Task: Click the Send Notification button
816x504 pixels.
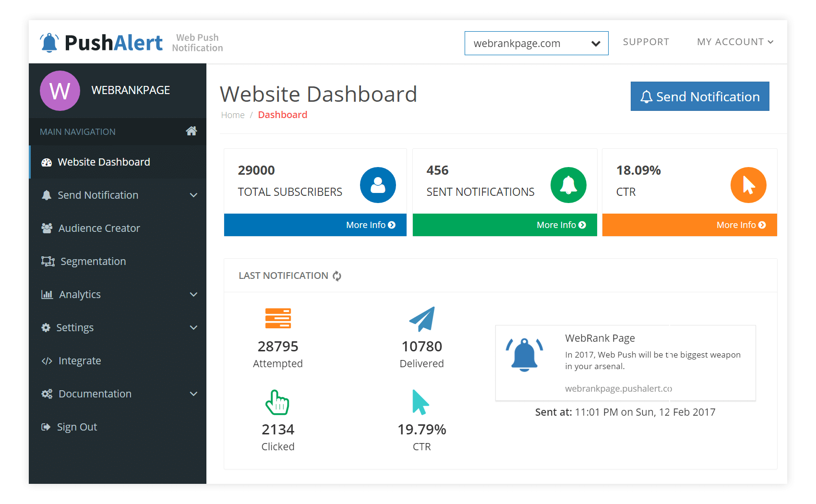Action: [x=699, y=96]
